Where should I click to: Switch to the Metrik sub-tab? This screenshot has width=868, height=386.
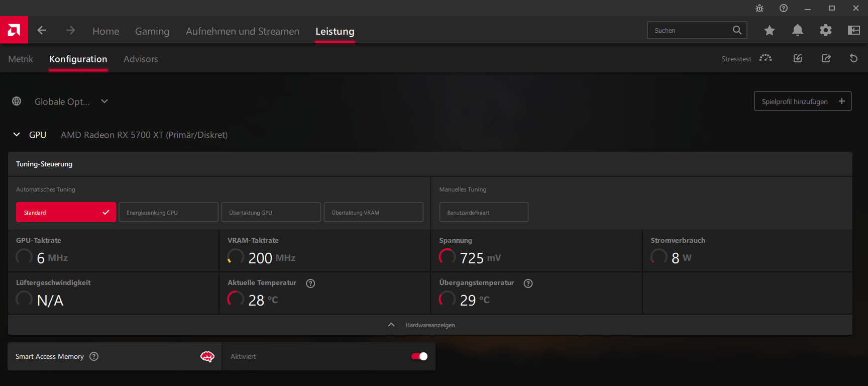coord(21,59)
